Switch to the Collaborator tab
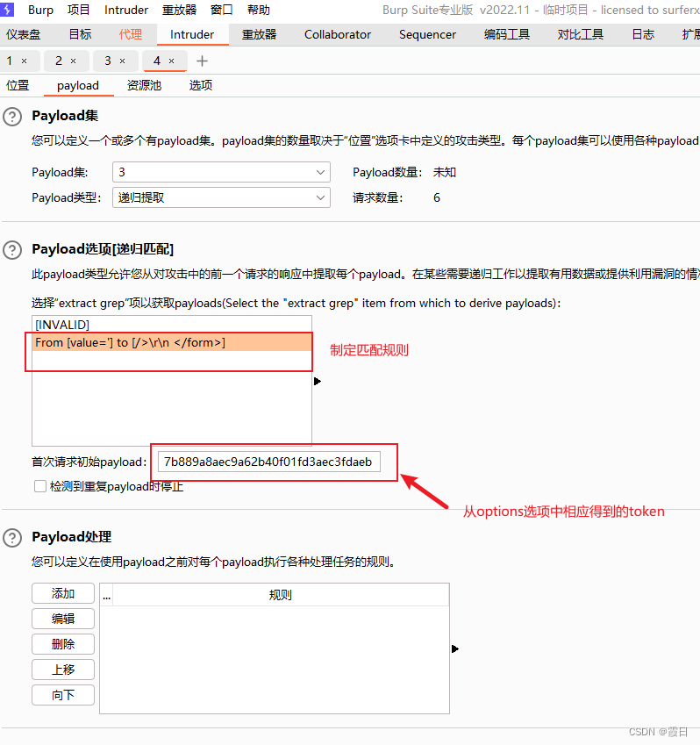Image resolution: width=700 pixels, height=745 pixels. [338, 34]
